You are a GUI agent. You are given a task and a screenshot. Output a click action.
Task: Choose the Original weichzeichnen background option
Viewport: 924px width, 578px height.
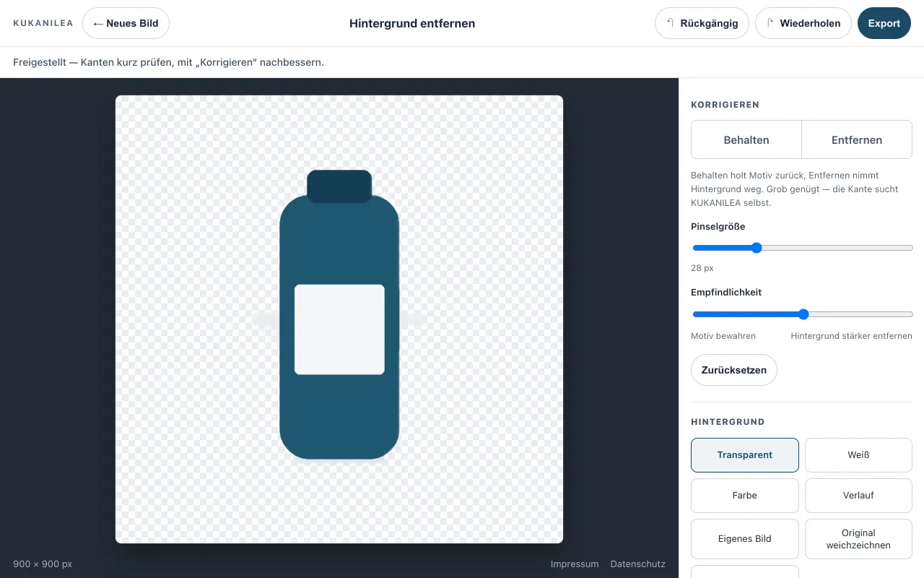(x=858, y=539)
